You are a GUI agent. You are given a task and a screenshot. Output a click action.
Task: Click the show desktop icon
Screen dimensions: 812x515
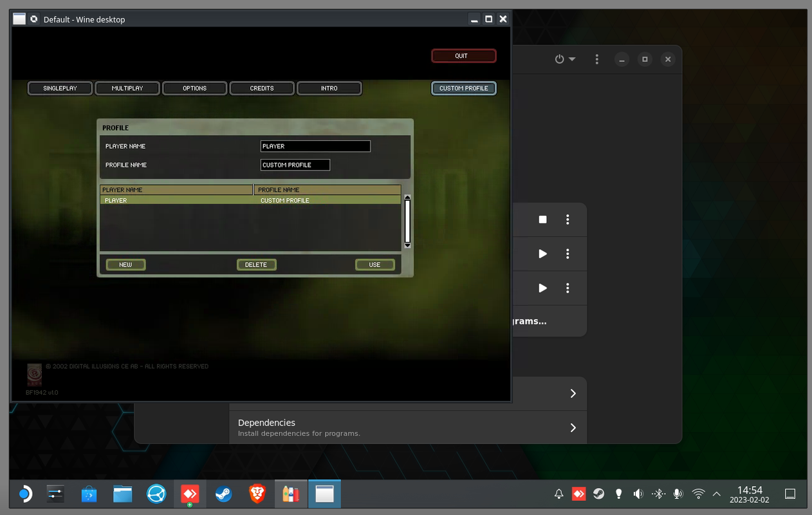coord(790,494)
